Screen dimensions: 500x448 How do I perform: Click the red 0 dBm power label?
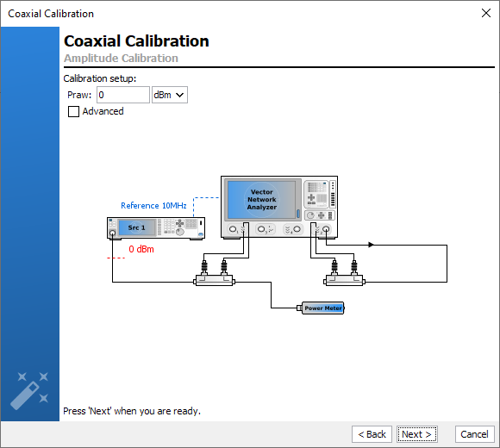coord(141,249)
